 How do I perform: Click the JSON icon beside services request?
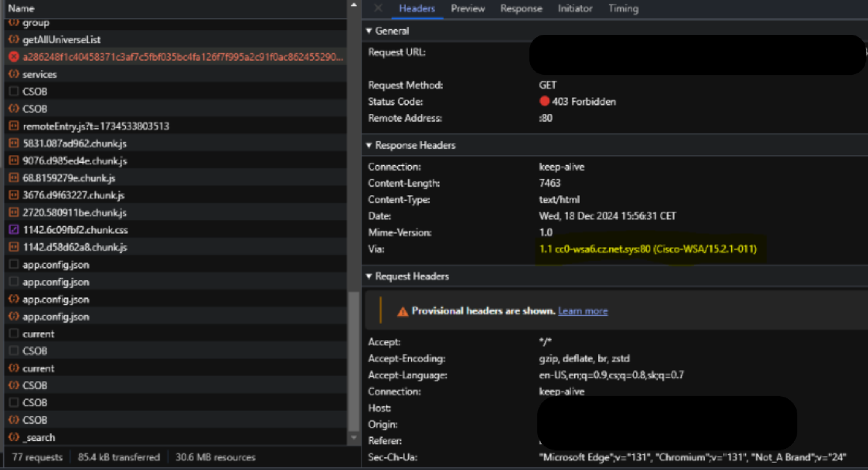(x=14, y=74)
